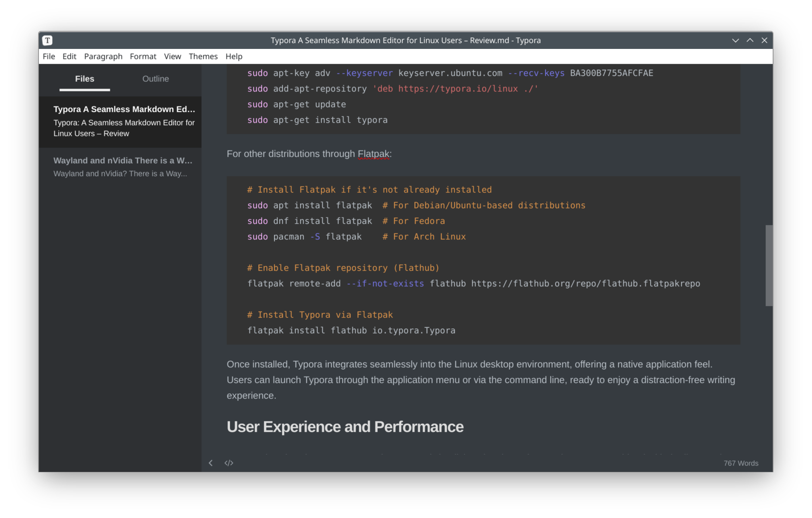
Task: Open the Help menu
Action: [x=234, y=56]
